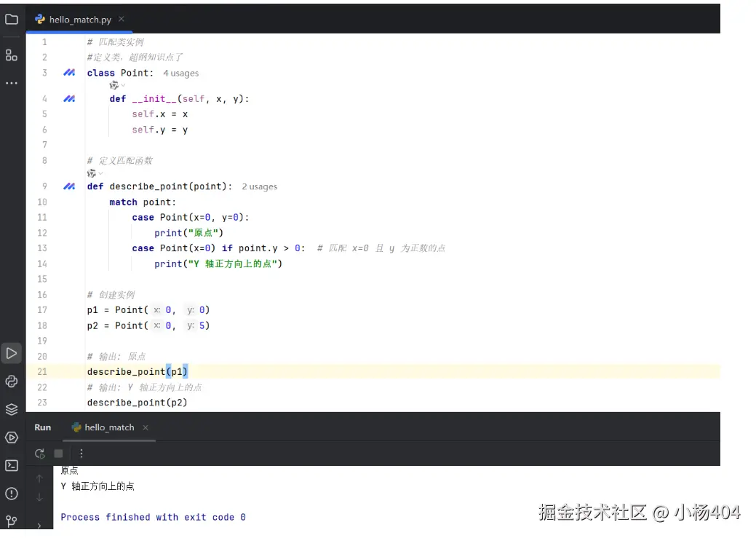Open the Terminal tool window
Screen dimensions: 756x538
[x=12, y=466]
